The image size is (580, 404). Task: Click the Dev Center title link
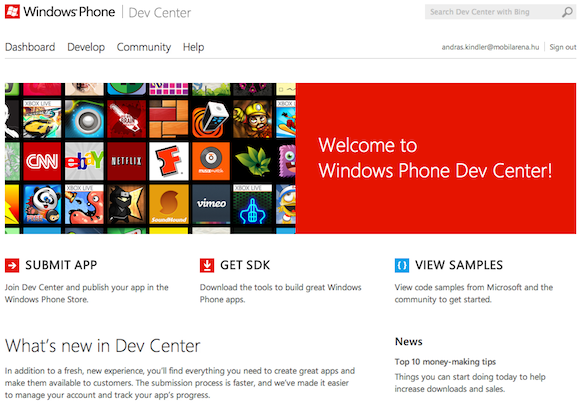159,13
